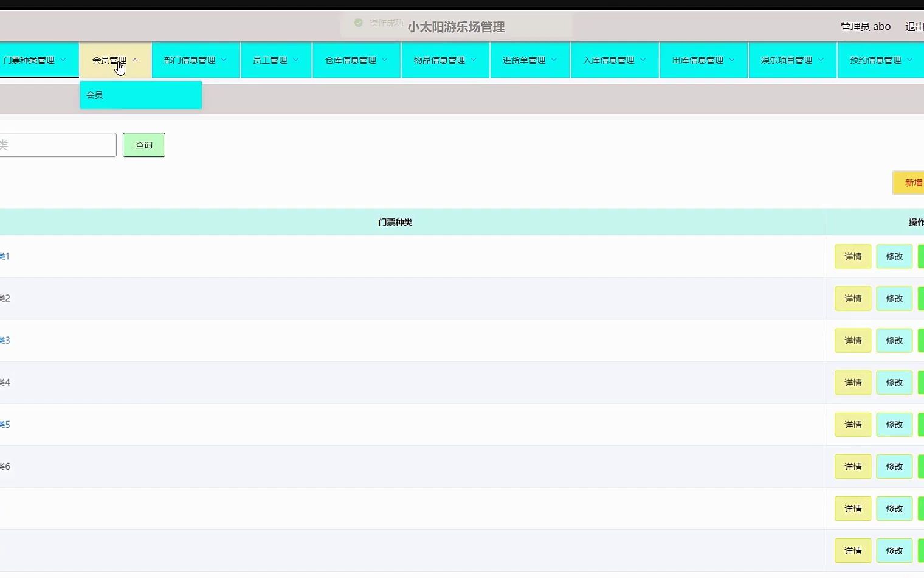
Task: Open 详情 for row ending in 6
Action: click(x=853, y=467)
